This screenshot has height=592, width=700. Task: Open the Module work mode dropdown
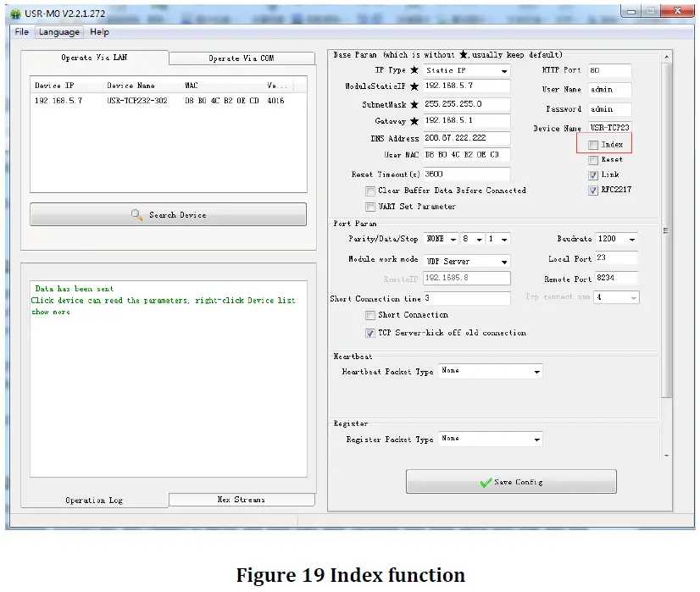(x=504, y=262)
